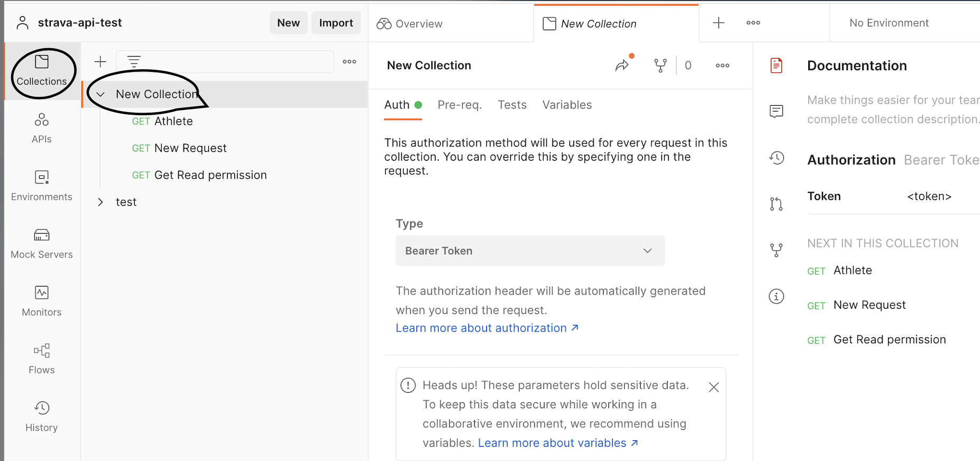The image size is (980, 461).
Task: Open Collection info icon in right sidebar
Action: [776, 297]
